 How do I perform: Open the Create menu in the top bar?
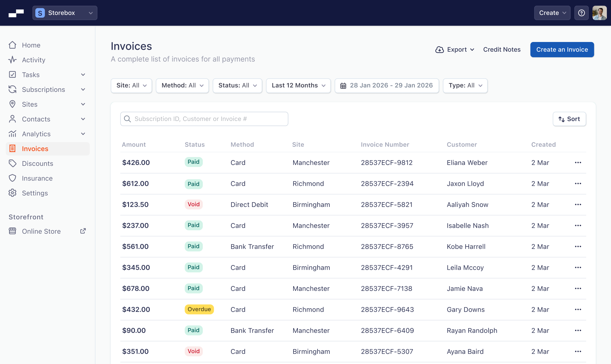[552, 13]
